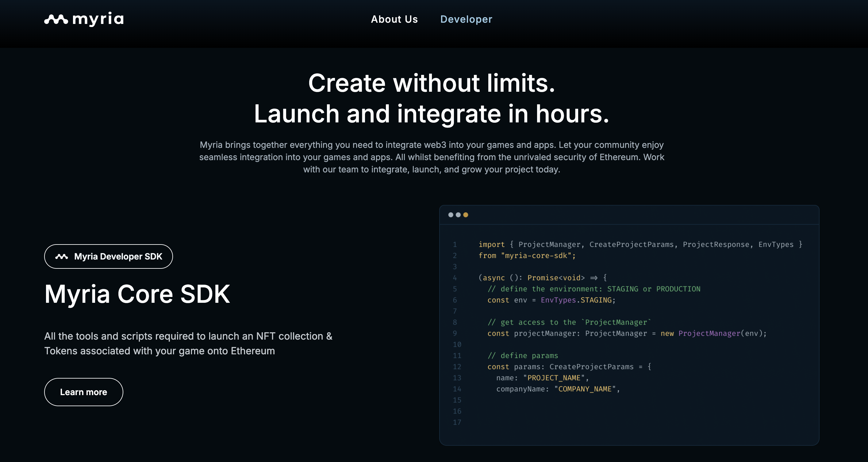
Task: Click the async Promise<void> code on line 4
Action: coord(543,278)
